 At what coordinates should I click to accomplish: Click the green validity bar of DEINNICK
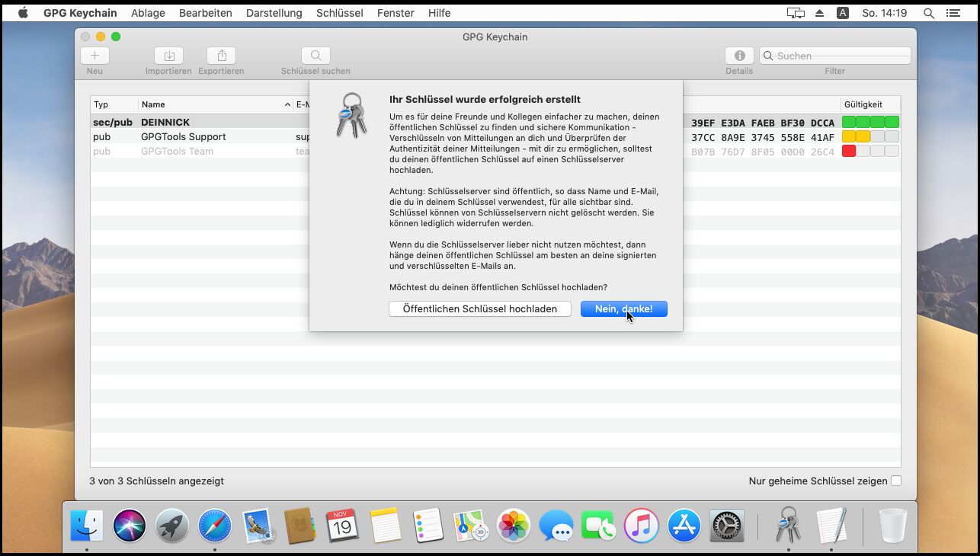point(870,122)
